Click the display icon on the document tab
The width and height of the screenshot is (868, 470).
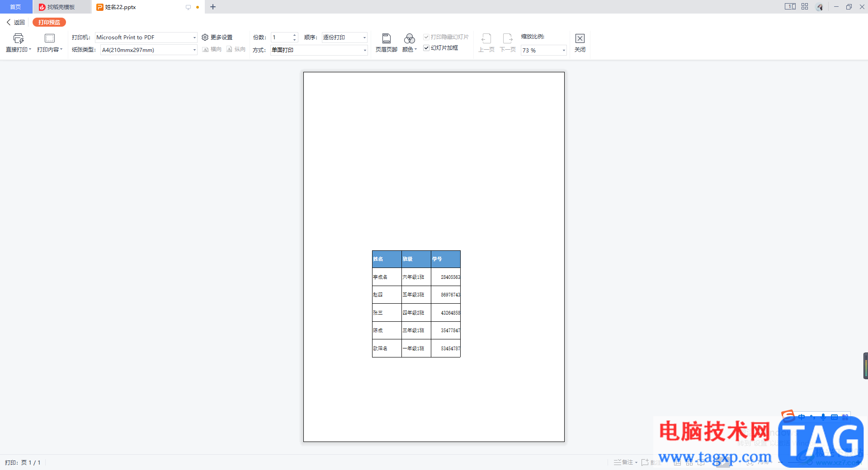tap(188, 7)
